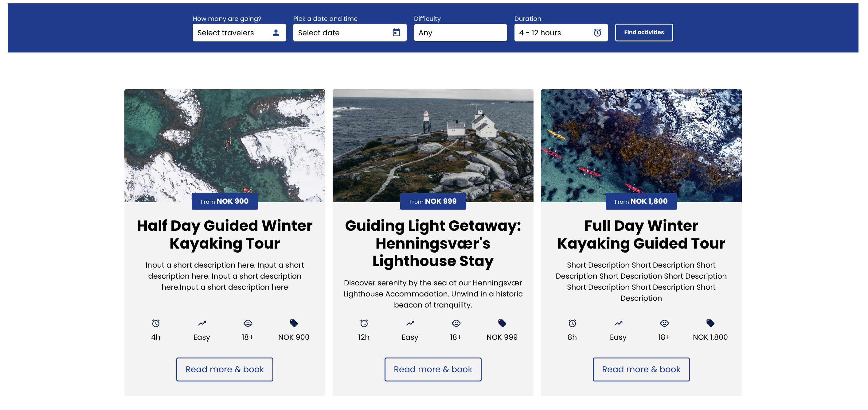Screen dimensions: 868x410
Task: Click the Easy label on Lighthouse Stay card
Action: (410, 337)
